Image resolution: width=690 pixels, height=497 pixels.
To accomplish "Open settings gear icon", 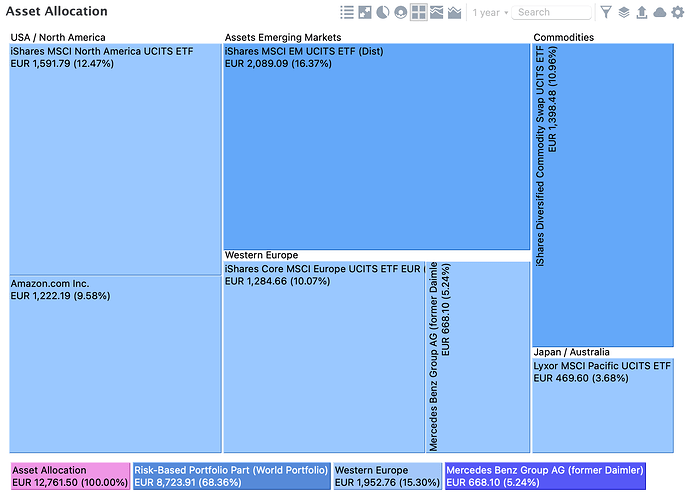I will point(678,13).
